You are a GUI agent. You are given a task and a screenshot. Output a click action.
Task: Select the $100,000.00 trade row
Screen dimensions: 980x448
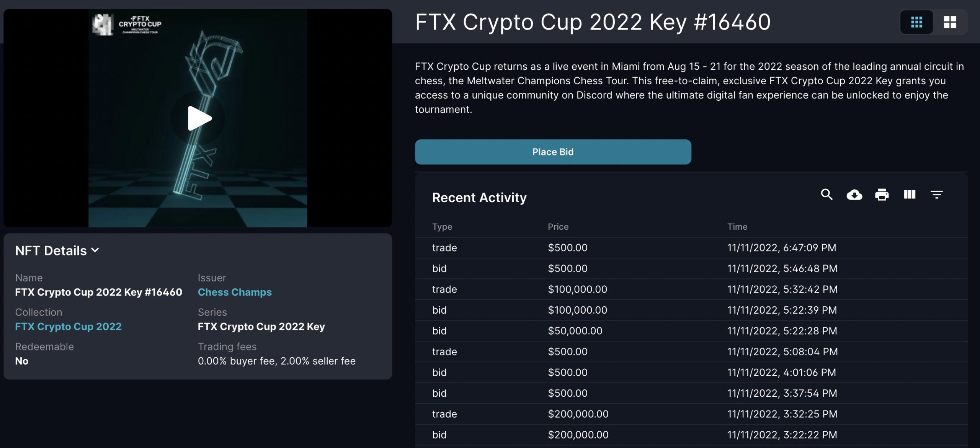point(691,289)
